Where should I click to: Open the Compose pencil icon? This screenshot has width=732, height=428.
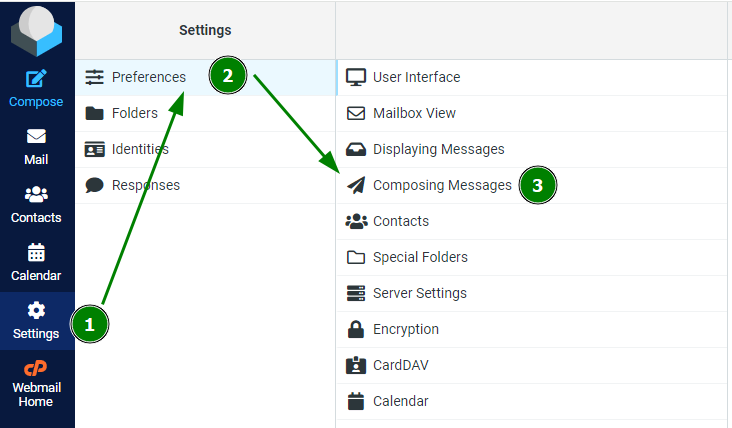pos(36,78)
